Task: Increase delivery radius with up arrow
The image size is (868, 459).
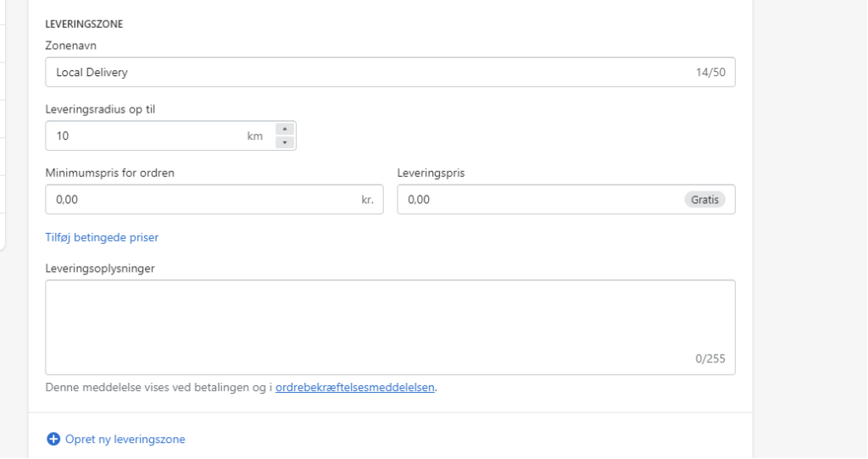Action: [x=285, y=129]
